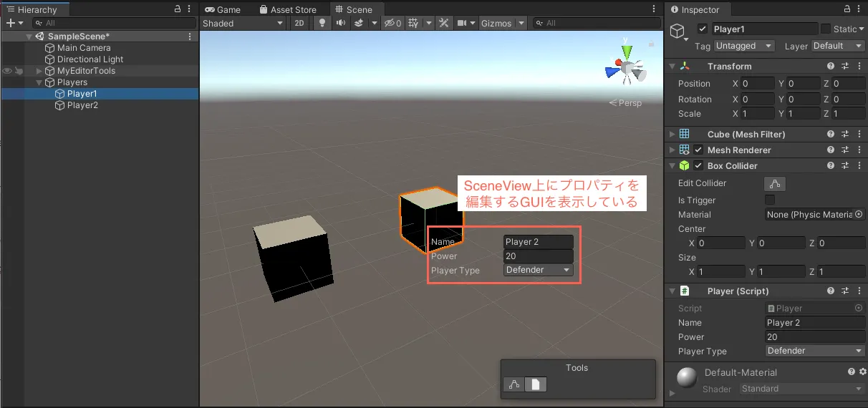Open the Inspector panel kebab menu

859,9
